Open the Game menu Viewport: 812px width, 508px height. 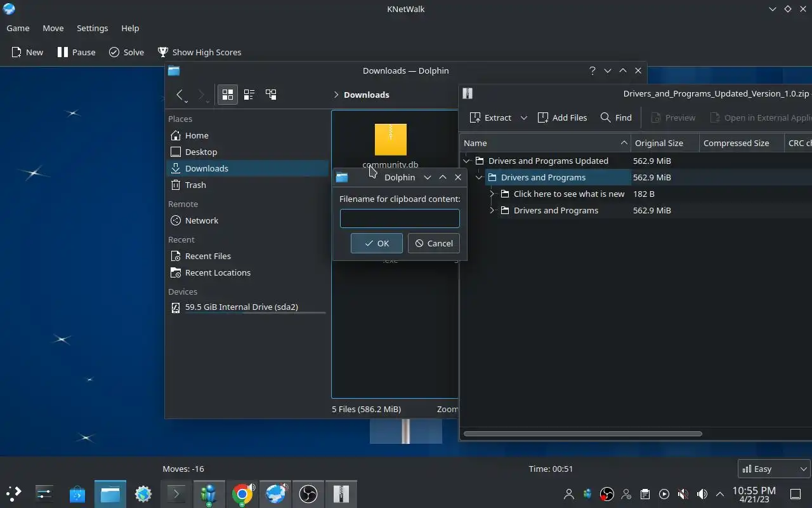(x=18, y=28)
